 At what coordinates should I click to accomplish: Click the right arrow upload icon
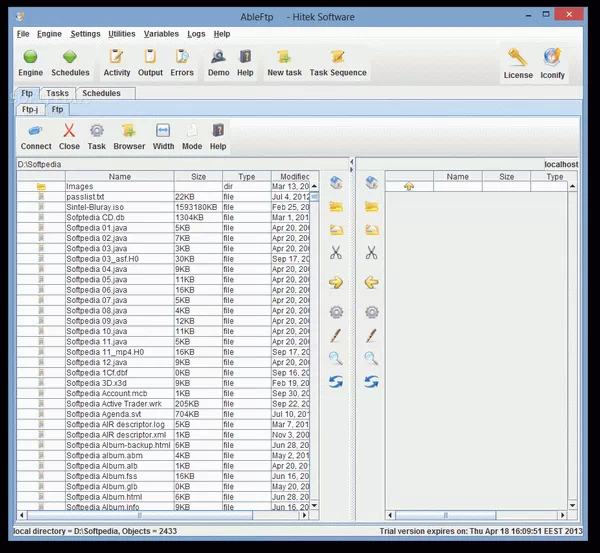[336, 282]
